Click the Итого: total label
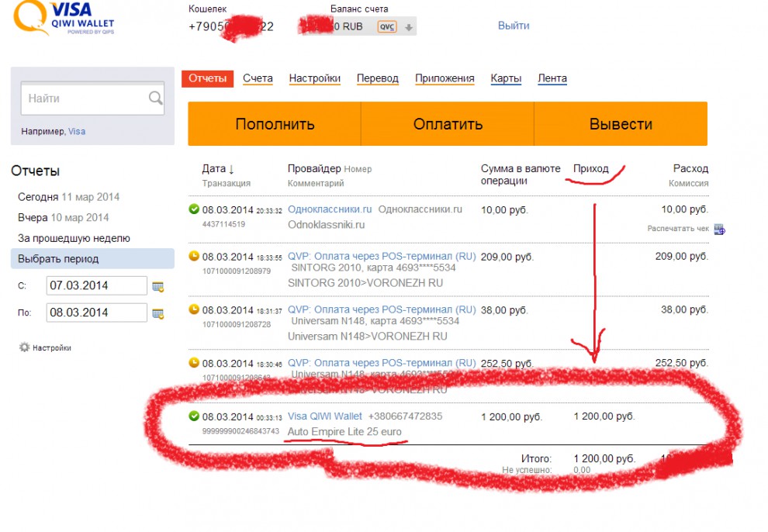This screenshot has height=532, width=768. click(536, 458)
